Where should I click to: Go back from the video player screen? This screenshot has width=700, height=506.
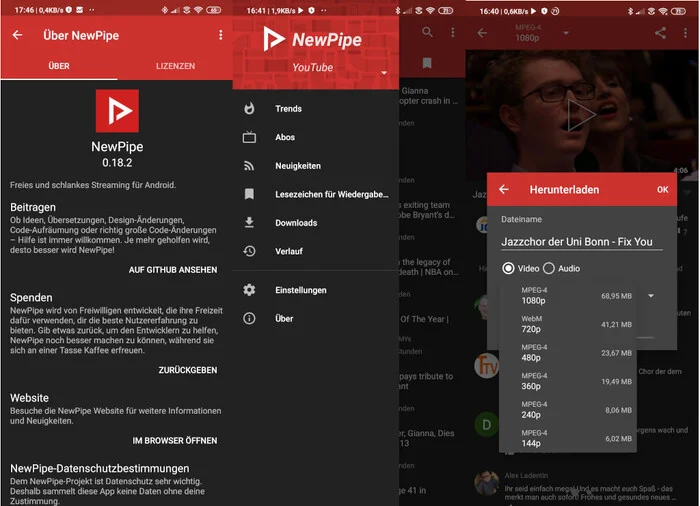[482, 33]
